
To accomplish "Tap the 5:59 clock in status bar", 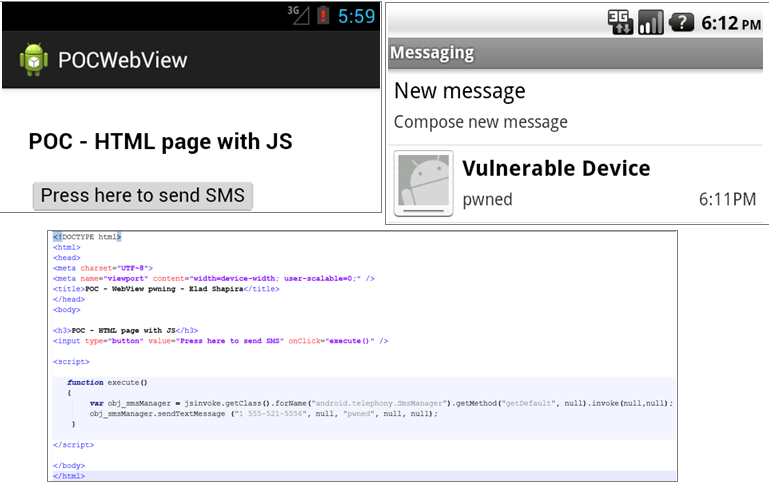I will point(357,16).
